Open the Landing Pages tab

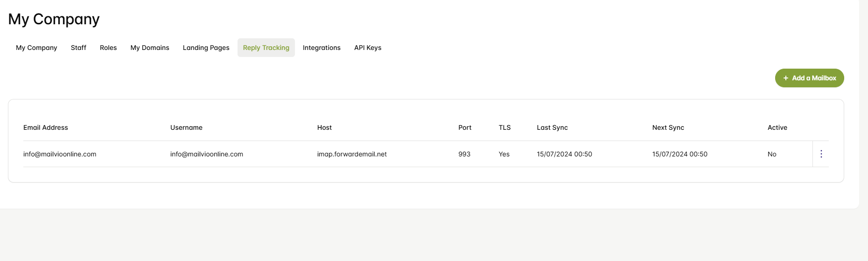click(206, 48)
